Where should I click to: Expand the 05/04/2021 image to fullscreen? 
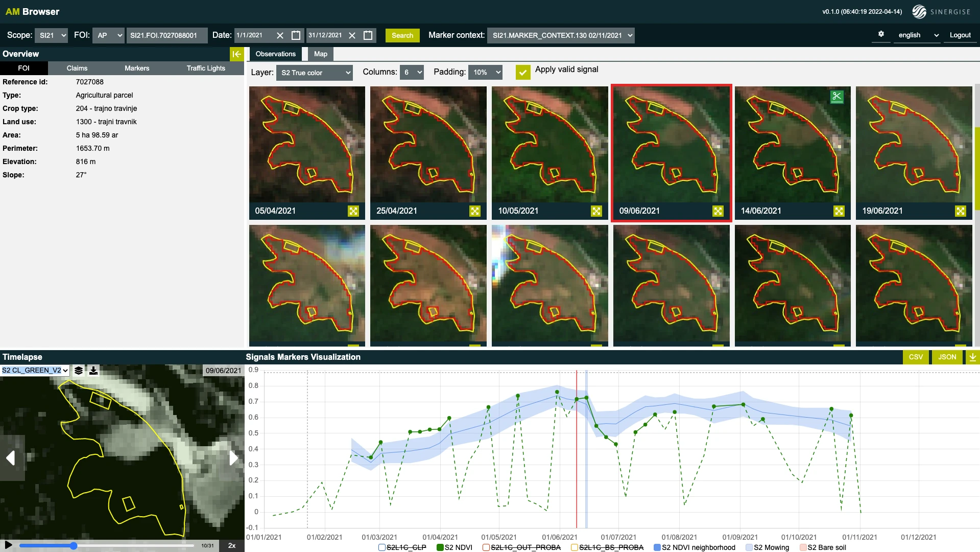pos(353,211)
